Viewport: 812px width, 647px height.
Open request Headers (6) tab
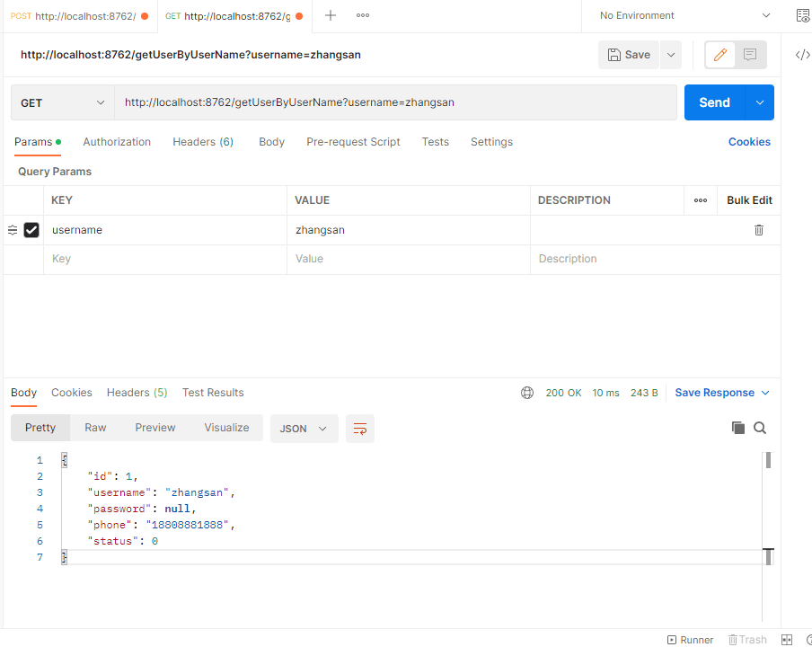(x=203, y=142)
